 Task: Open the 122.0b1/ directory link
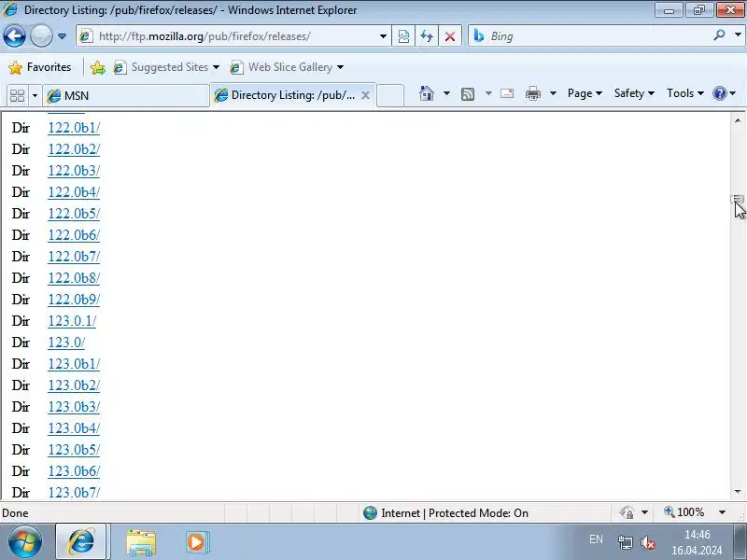click(74, 128)
